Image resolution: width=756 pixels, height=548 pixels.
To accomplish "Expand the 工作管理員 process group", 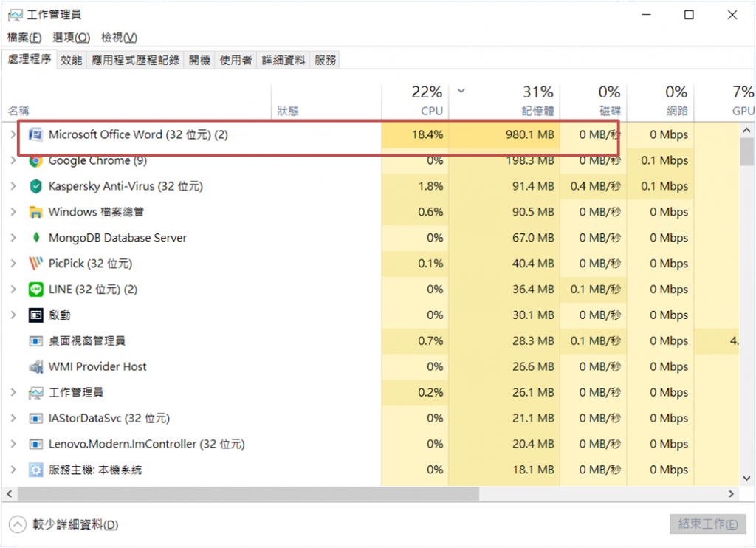I will [x=13, y=393].
